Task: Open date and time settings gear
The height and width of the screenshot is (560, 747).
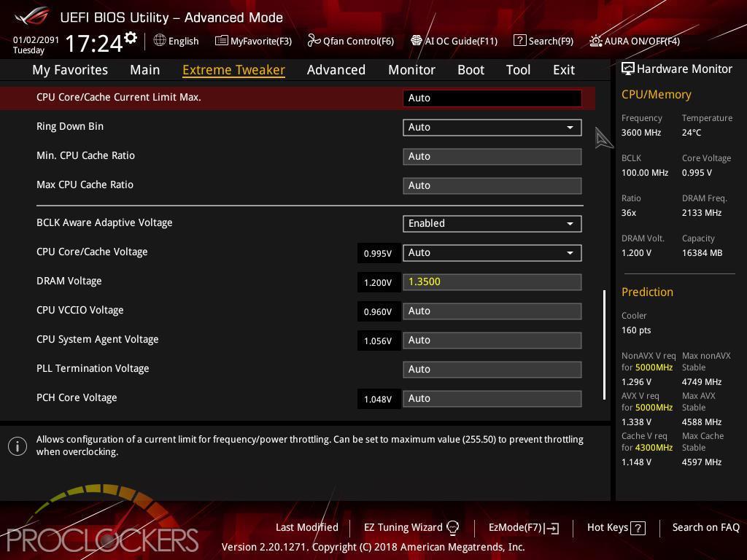Action: coord(131,38)
